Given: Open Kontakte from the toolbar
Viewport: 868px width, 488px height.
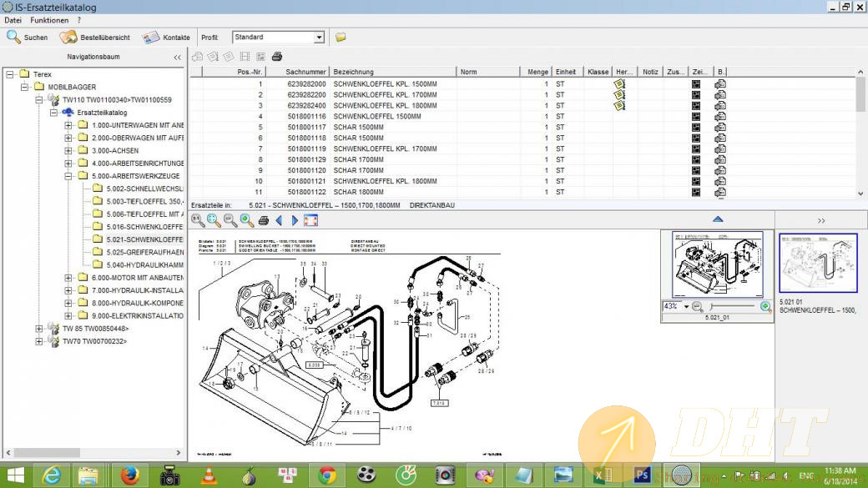Looking at the screenshot, I should [x=165, y=37].
